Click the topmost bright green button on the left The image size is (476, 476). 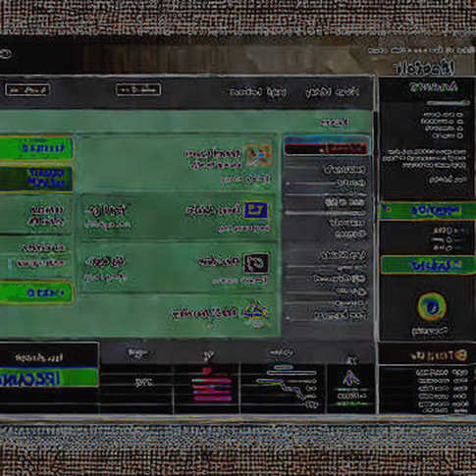[36, 148]
